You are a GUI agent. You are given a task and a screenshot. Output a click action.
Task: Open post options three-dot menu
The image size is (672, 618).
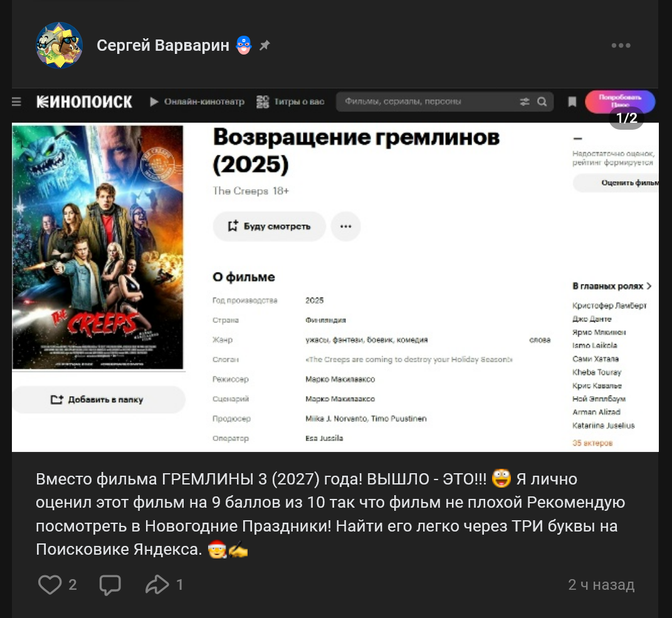[621, 45]
